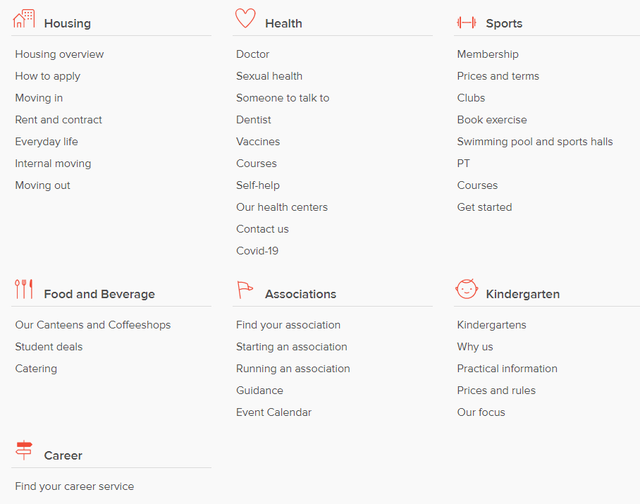Select Practical information under Kindergarten
Screen dimensions: 640x504
pyautogui.click(x=507, y=369)
